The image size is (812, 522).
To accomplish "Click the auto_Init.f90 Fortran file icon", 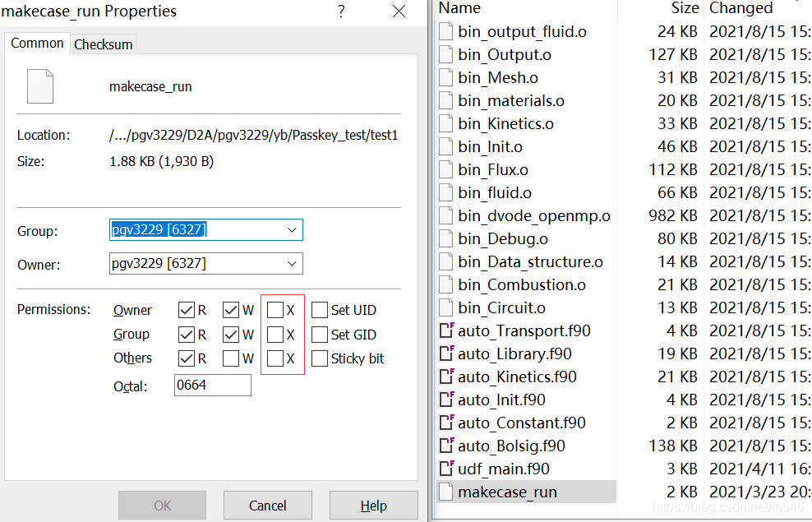I will click(x=446, y=400).
